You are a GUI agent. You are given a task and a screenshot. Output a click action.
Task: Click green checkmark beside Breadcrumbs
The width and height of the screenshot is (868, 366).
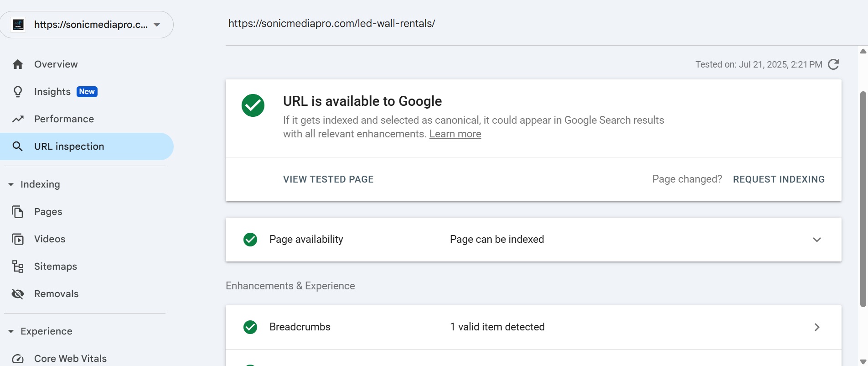pos(250,327)
